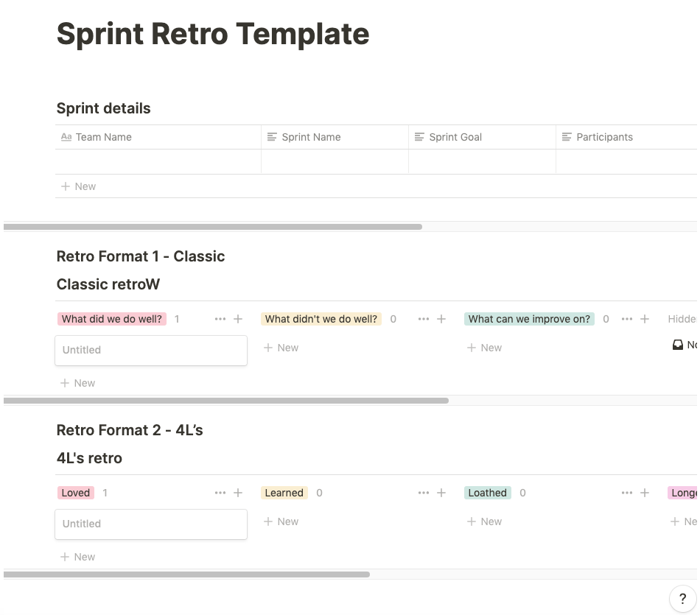The width and height of the screenshot is (700, 615).
Task: Add a new row to the Sprint details table
Action: pyautogui.click(x=79, y=186)
